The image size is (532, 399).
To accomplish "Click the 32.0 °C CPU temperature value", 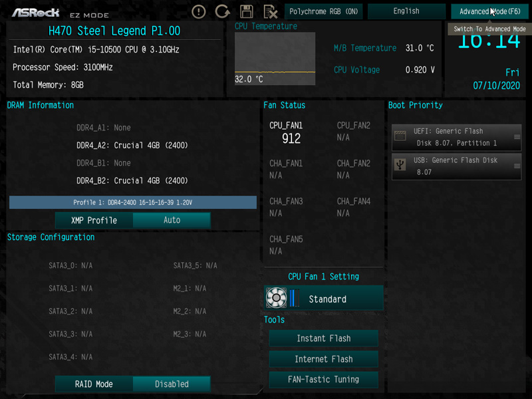I will 249,79.
